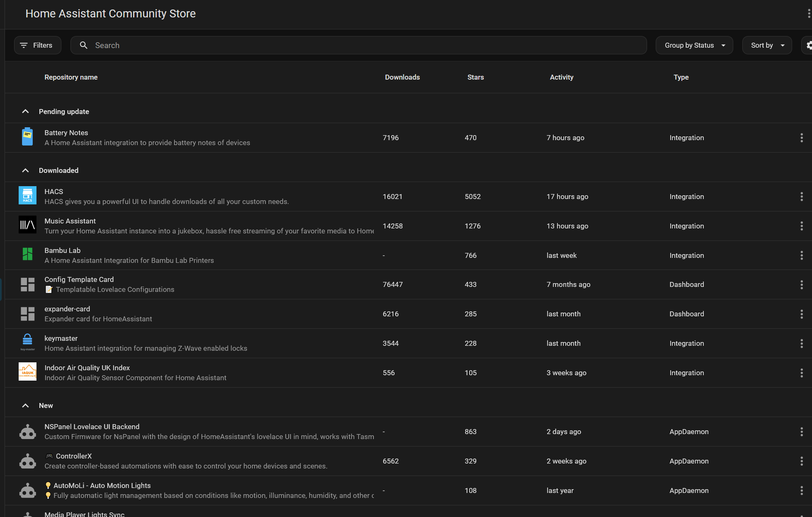Image resolution: width=812 pixels, height=517 pixels.
Task: Open Battery Notes row options menu
Action: pos(801,138)
